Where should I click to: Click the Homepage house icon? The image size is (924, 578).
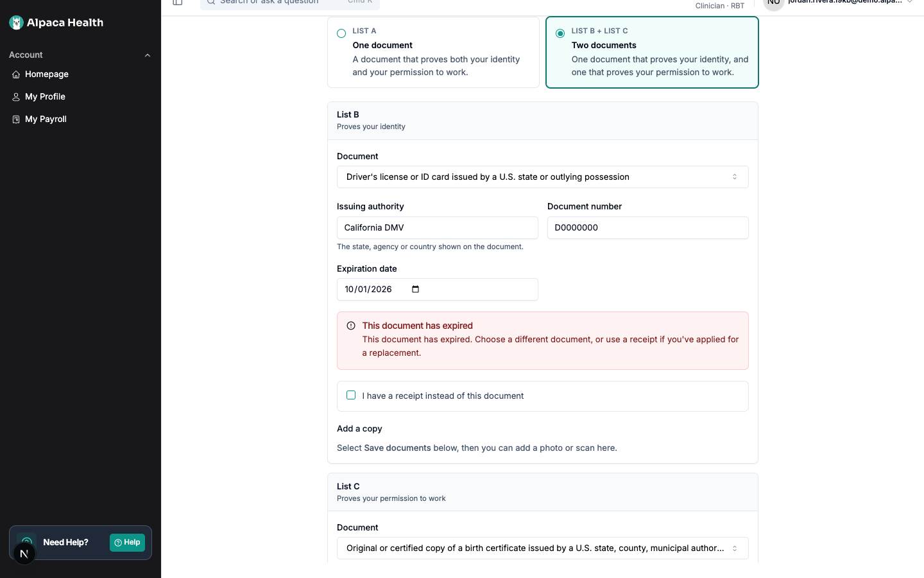16,74
